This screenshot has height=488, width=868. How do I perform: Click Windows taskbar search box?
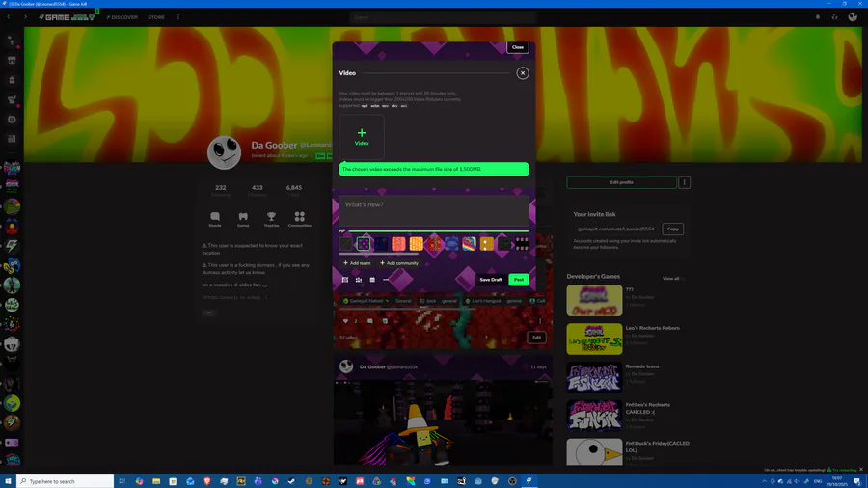click(66, 481)
